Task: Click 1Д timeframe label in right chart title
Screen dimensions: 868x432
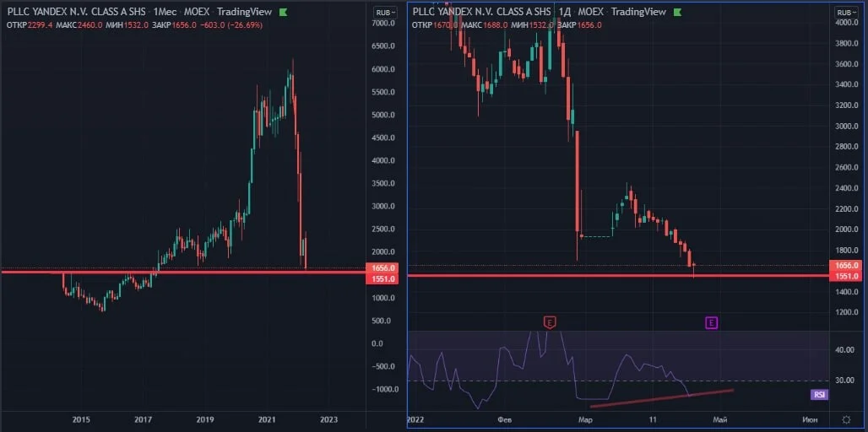Action: 563,12
